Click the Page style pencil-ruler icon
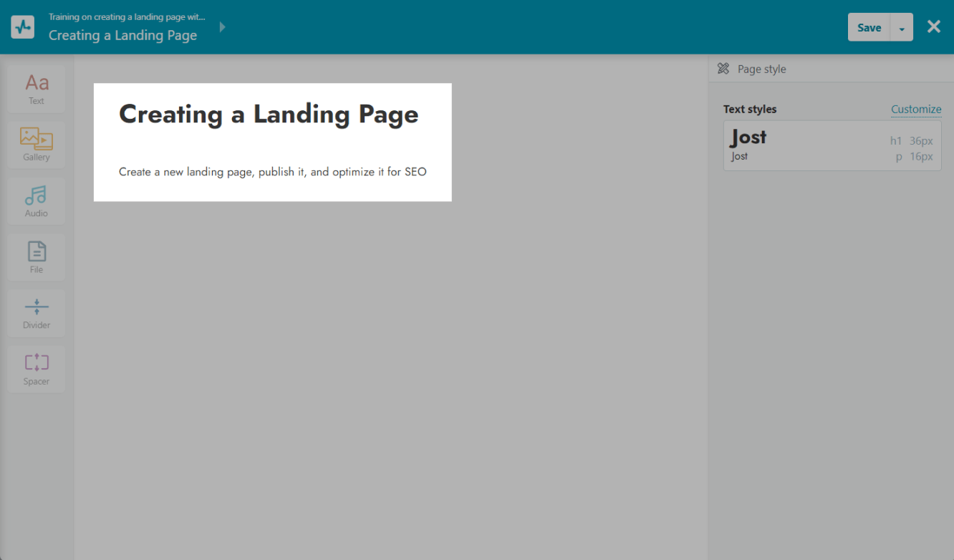This screenshot has height=560, width=954. 723,69
